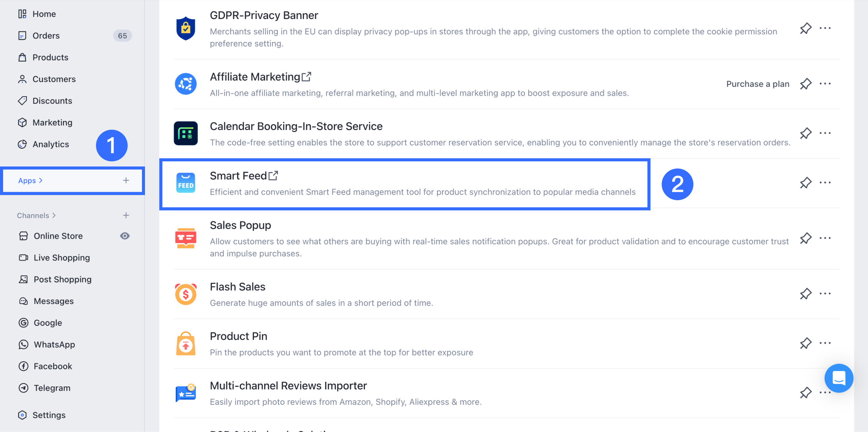Open more options for Flash Sales

(825, 293)
